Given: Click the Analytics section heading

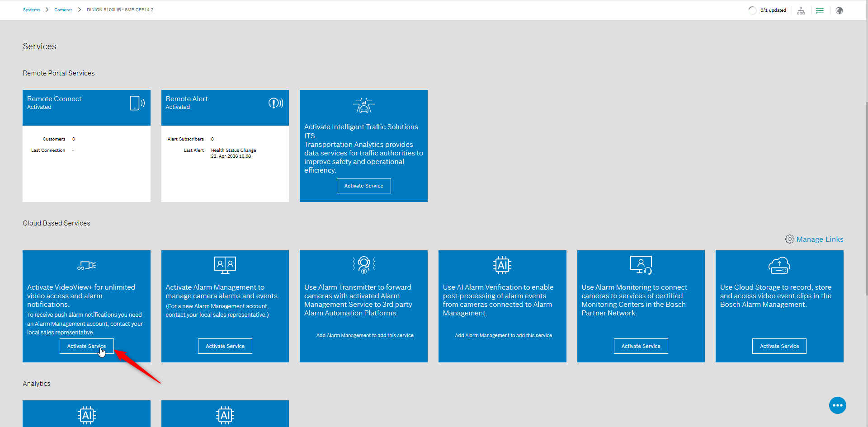Looking at the screenshot, I should [x=37, y=384].
